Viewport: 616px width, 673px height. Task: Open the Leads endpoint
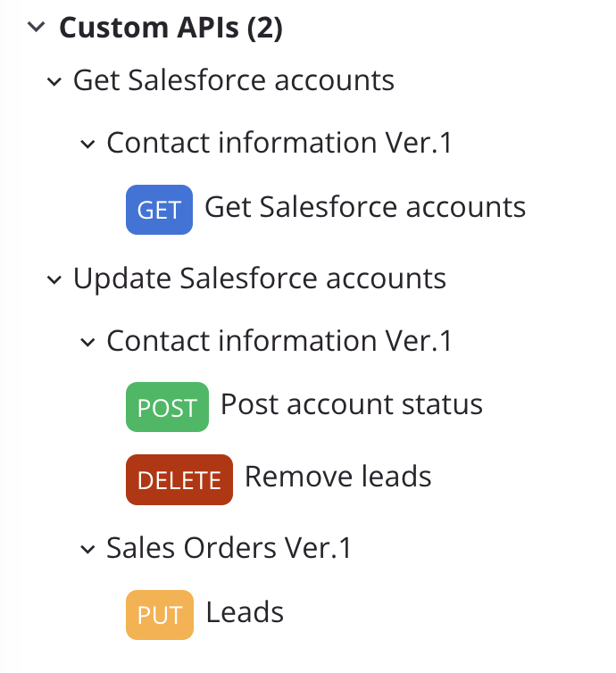pos(245,612)
